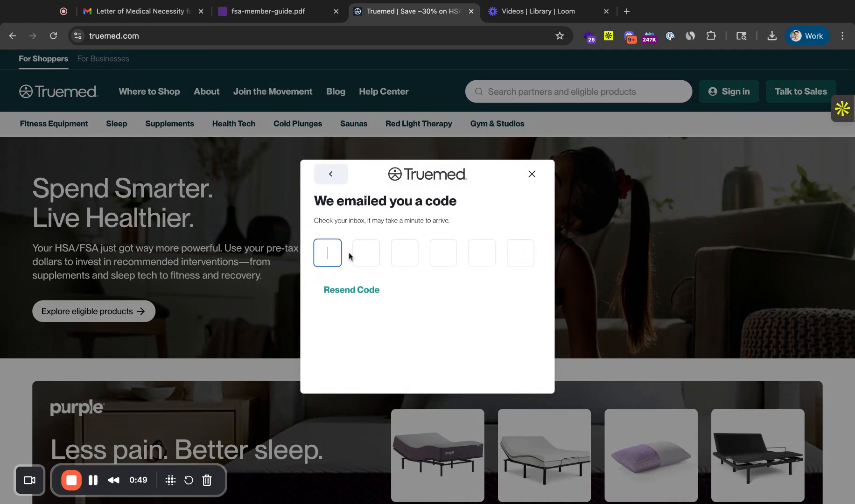855x504 pixels.
Task: Restart the Loom recording
Action: coord(188,480)
